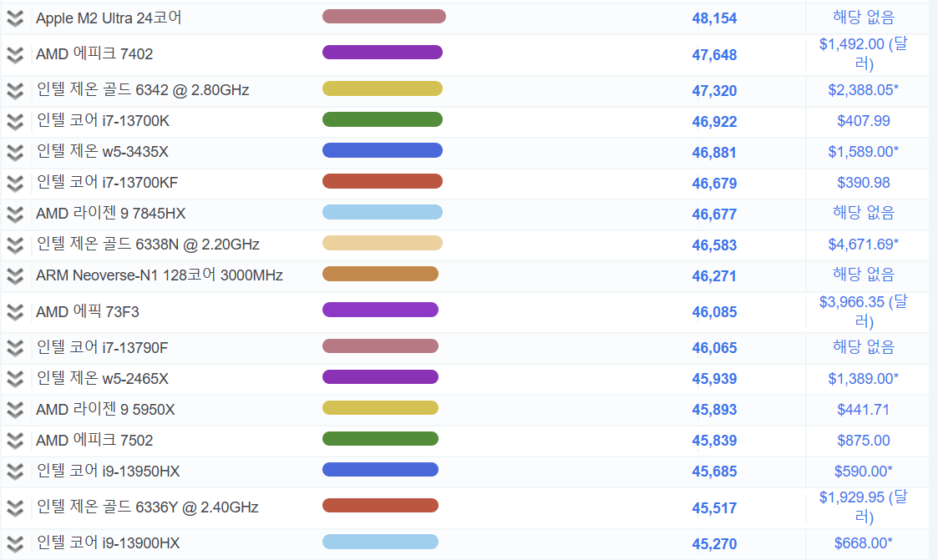Expand chevron beside 인텔 코어 i7-13700KF
This screenshot has height=560, width=938.
[x=15, y=184]
